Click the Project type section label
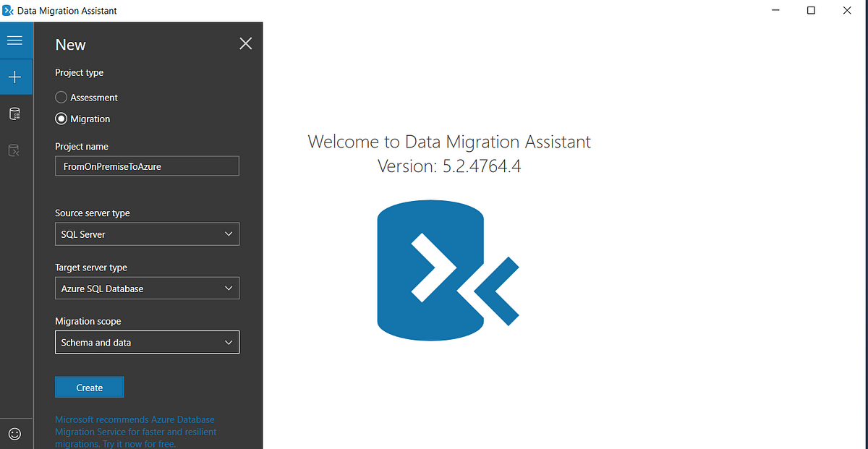Viewport: 868px width, 449px height. point(79,72)
